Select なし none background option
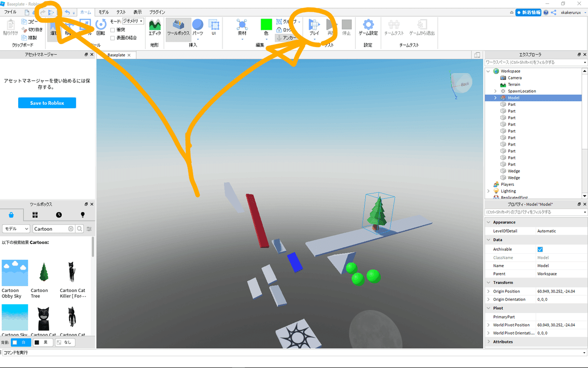 click(x=65, y=343)
